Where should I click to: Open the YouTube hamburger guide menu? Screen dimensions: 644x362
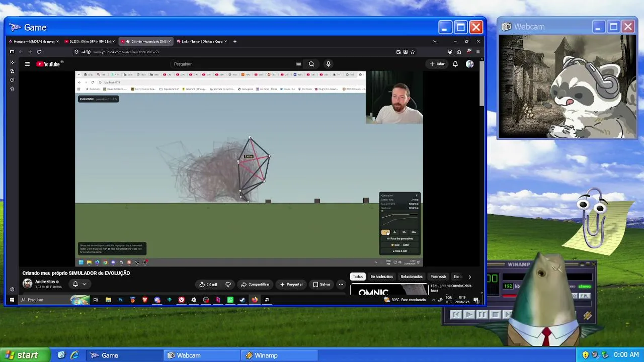pos(27,64)
